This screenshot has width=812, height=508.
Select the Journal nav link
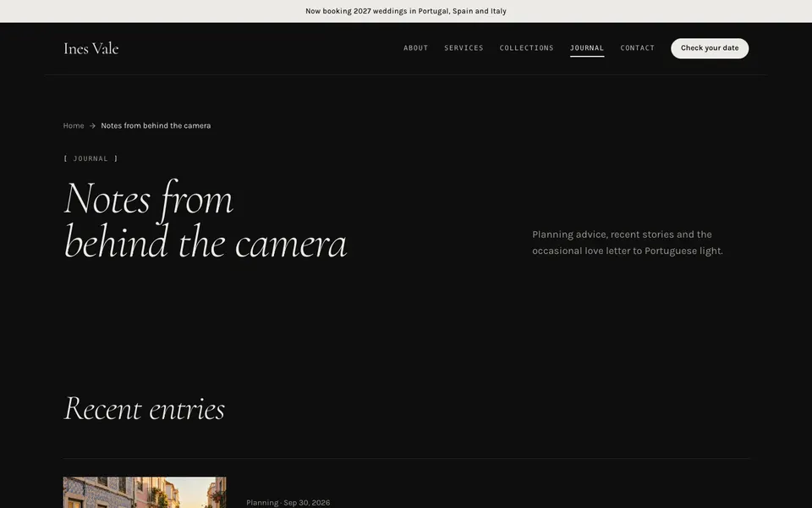(x=587, y=47)
